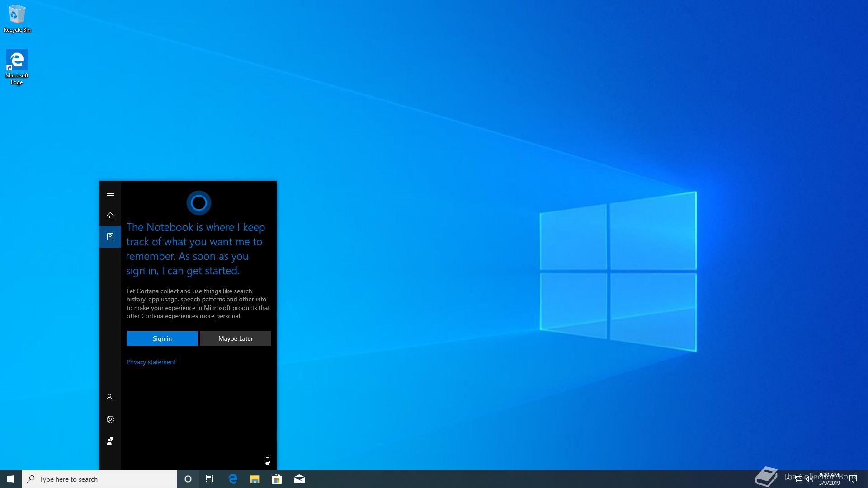Select the Microsoft Edge desktop shortcut

pyautogui.click(x=17, y=67)
